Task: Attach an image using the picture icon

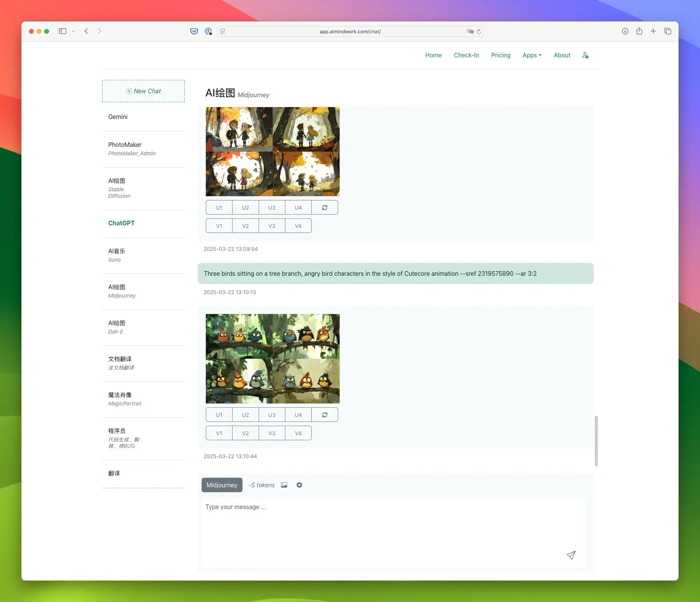Action: 284,485
